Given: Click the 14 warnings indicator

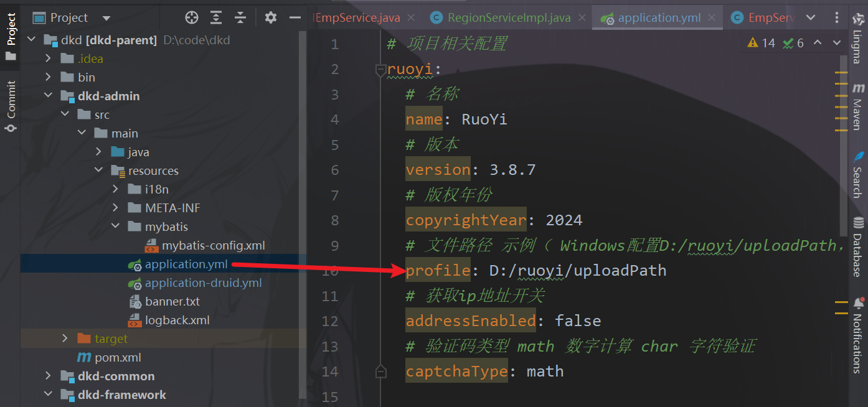Looking at the screenshot, I should [x=761, y=43].
